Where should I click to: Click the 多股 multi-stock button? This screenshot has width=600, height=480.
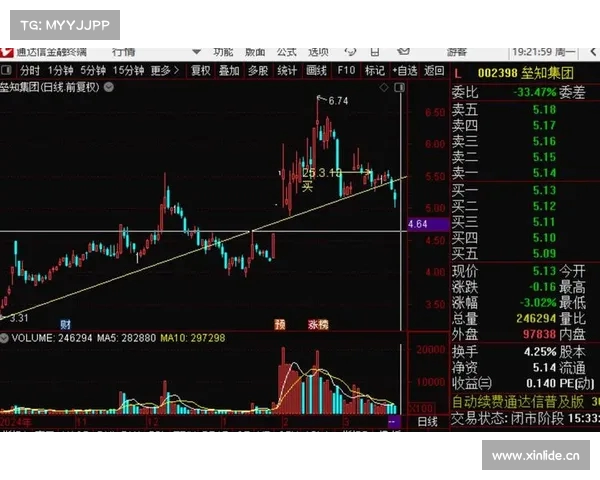(258, 70)
